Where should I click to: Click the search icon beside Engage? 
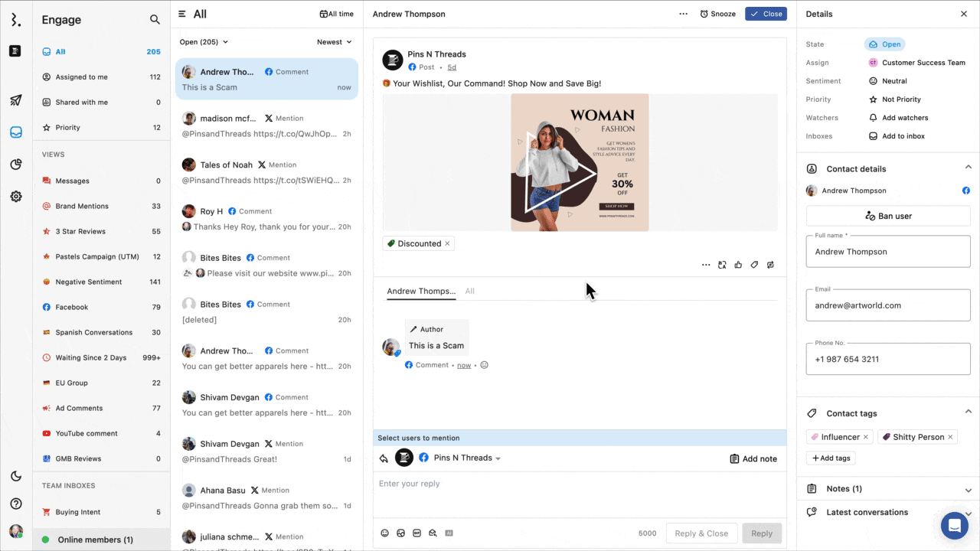[155, 20]
